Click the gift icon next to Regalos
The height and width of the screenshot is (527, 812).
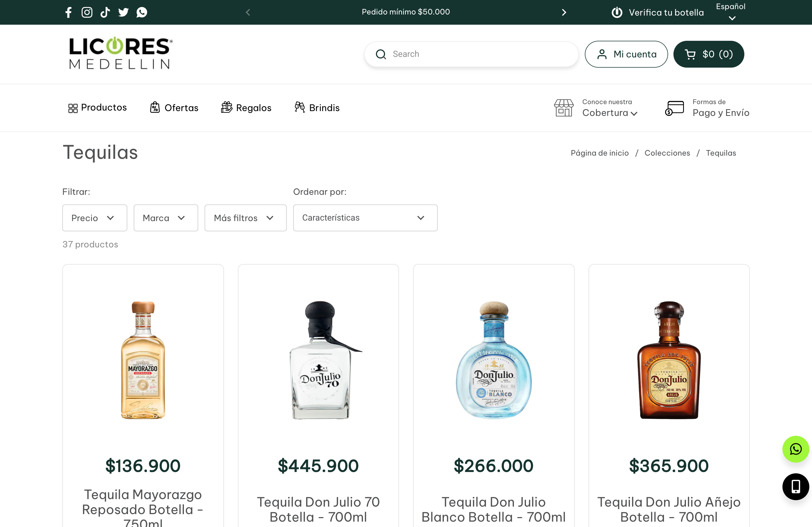[226, 107]
